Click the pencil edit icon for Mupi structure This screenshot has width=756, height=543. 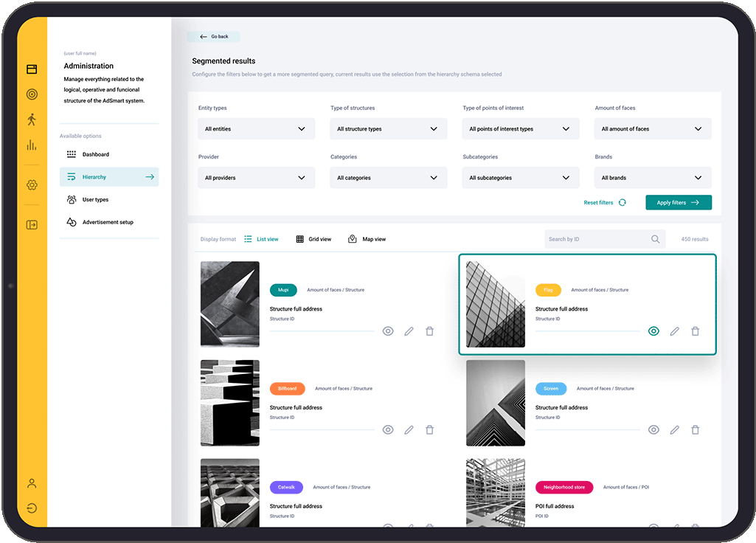(x=409, y=331)
